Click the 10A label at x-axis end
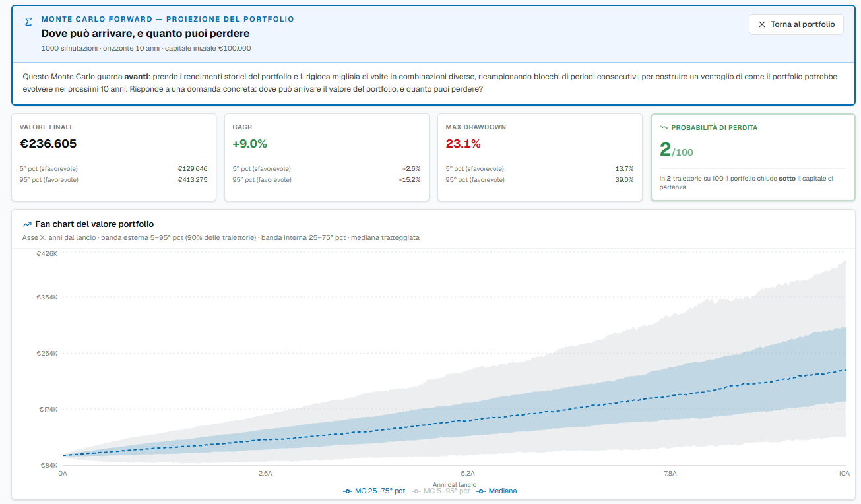861x504 pixels. [843, 473]
